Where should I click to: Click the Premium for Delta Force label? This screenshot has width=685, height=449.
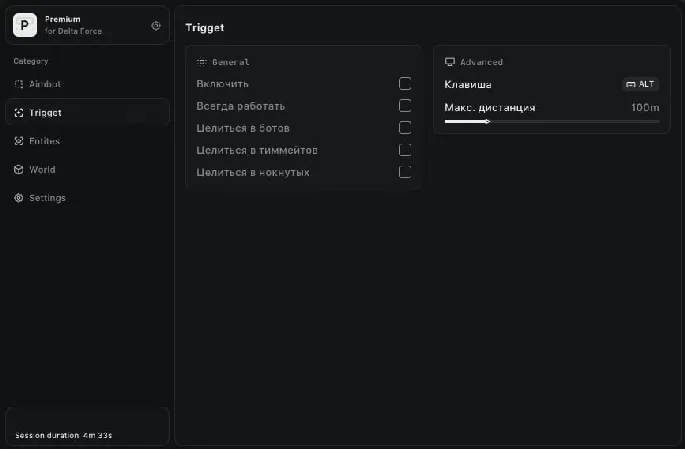[74, 25]
